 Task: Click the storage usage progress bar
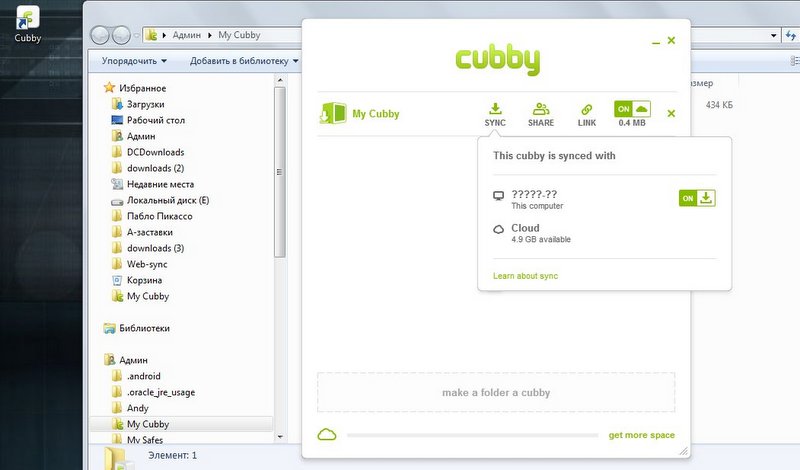(x=472, y=435)
